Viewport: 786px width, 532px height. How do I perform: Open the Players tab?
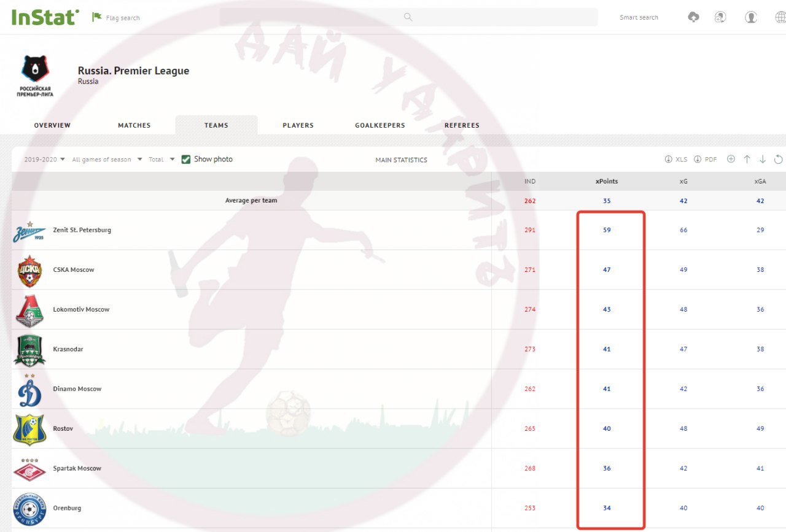pos(298,125)
